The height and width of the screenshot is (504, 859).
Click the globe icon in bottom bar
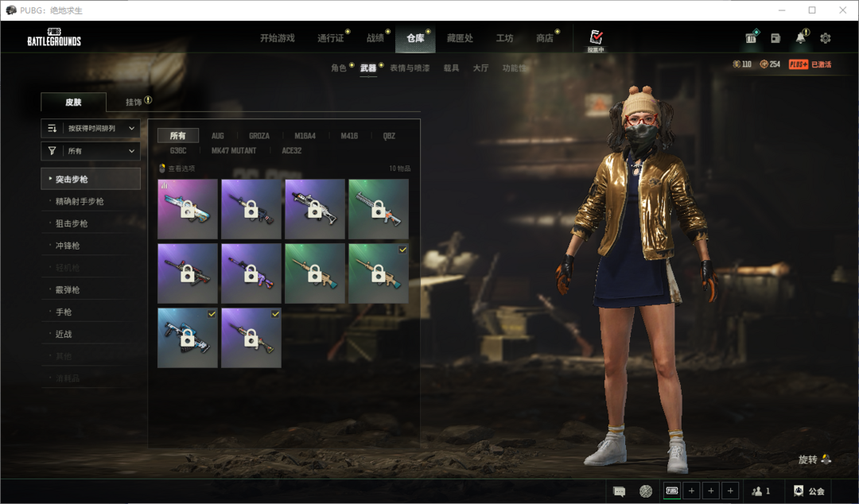[646, 491]
